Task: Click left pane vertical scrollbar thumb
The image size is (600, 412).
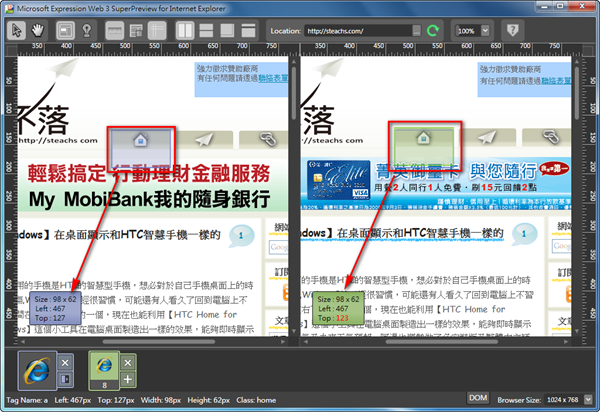Action: [x=293, y=93]
